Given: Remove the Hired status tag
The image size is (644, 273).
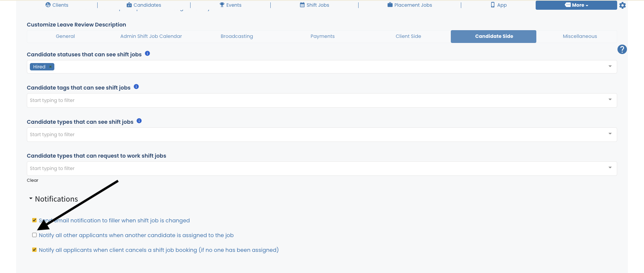Looking at the screenshot, I should point(50,67).
